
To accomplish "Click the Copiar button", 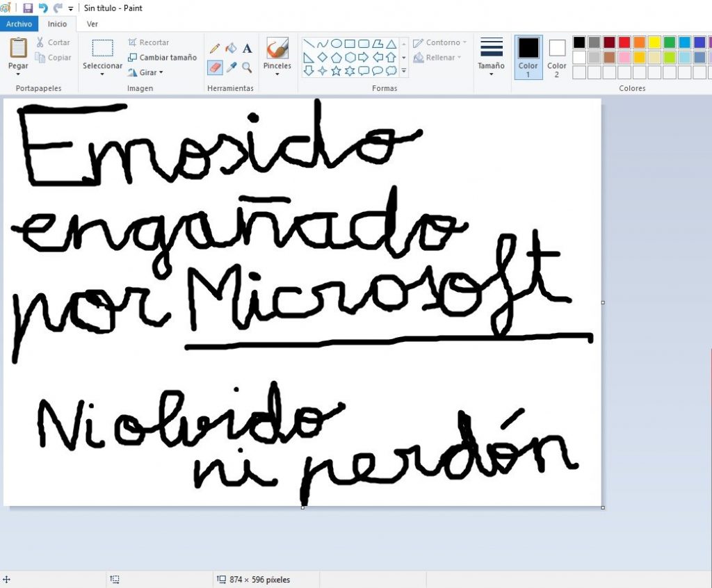I will point(53,58).
